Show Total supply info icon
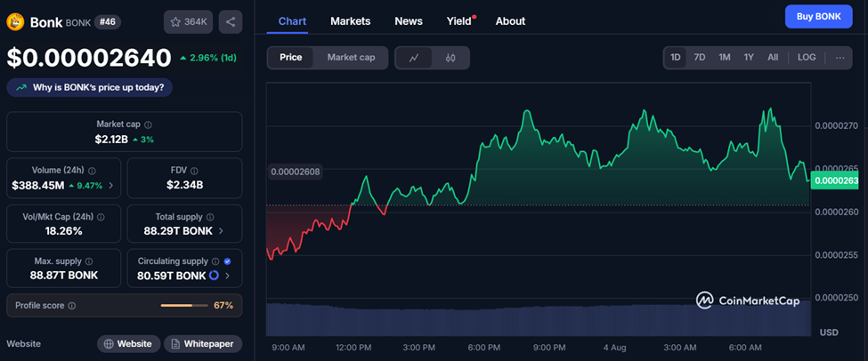The height and width of the screenshot is (361, 868). click(x=210, y=217)
